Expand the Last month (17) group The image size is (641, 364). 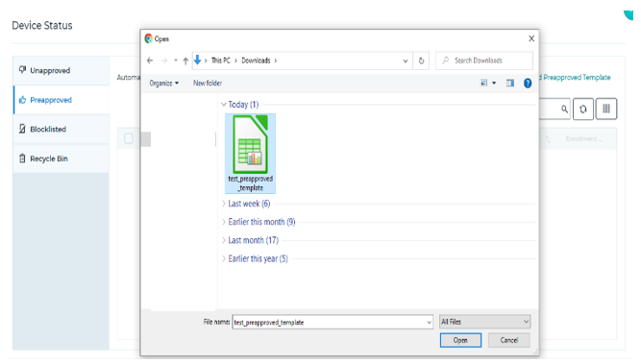224,240
